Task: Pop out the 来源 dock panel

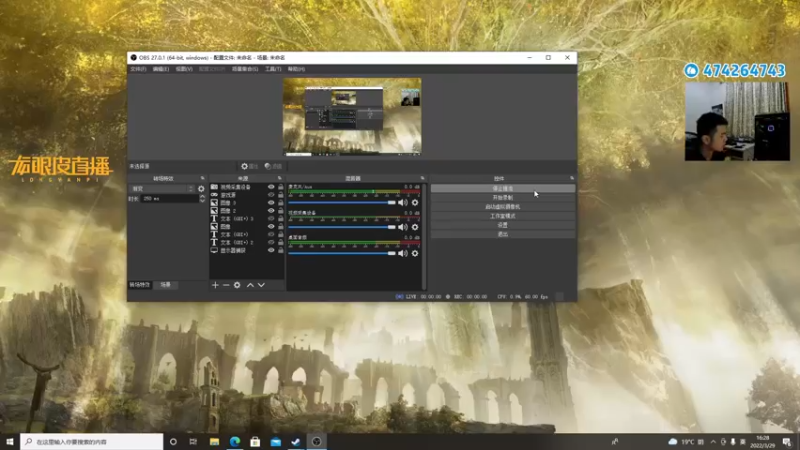Action: [x=279, y=178]
